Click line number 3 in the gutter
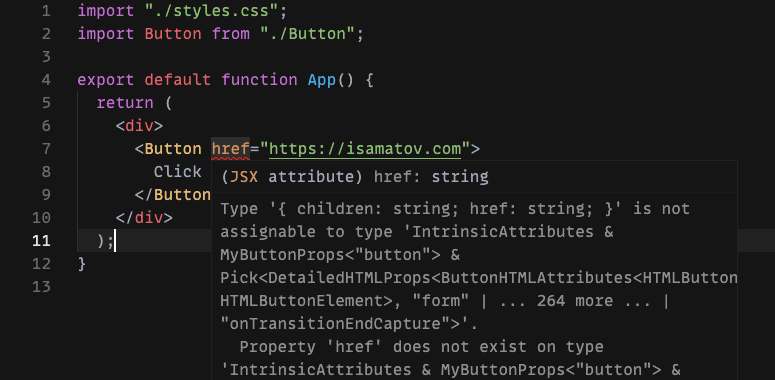 coord(46,57)
